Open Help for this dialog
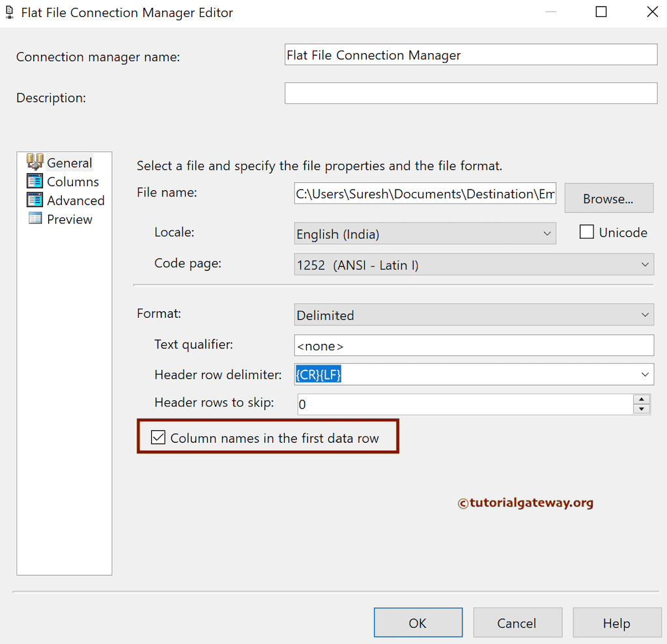Screen dimensions: 667x644 click(x=617, y=623)
